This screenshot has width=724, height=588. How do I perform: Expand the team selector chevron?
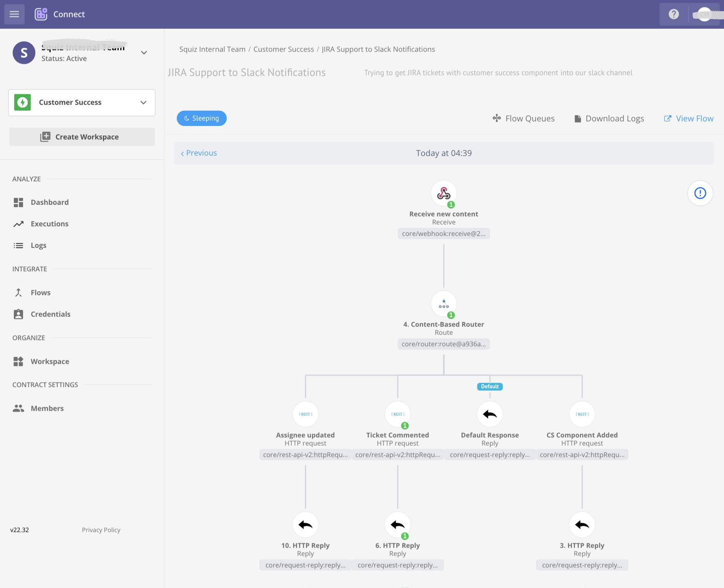pos(144,53)
